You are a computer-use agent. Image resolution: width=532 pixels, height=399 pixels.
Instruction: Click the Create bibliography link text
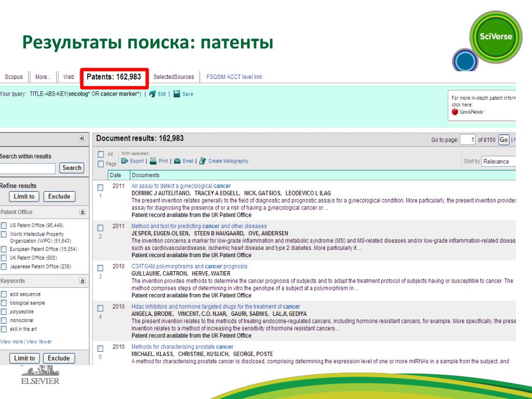(229, 161)
